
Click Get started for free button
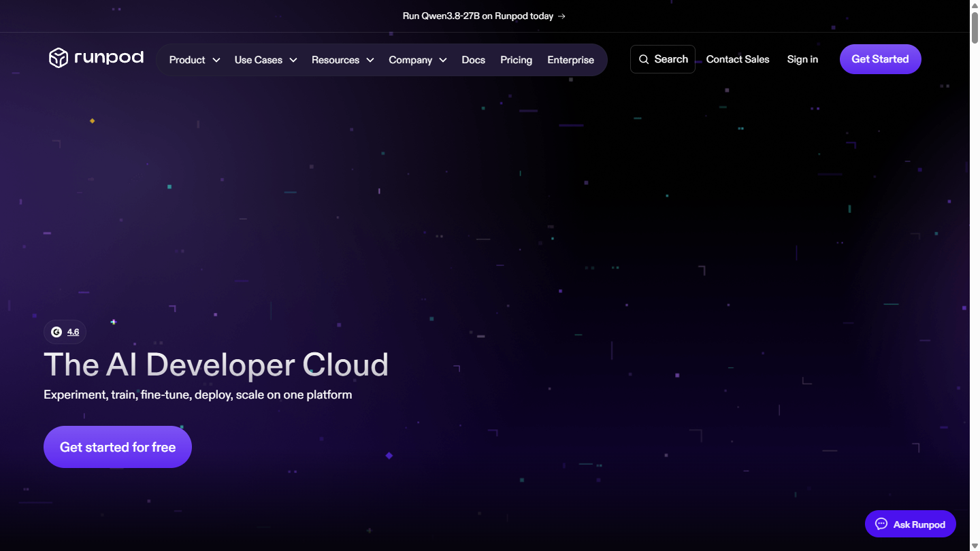118,447
